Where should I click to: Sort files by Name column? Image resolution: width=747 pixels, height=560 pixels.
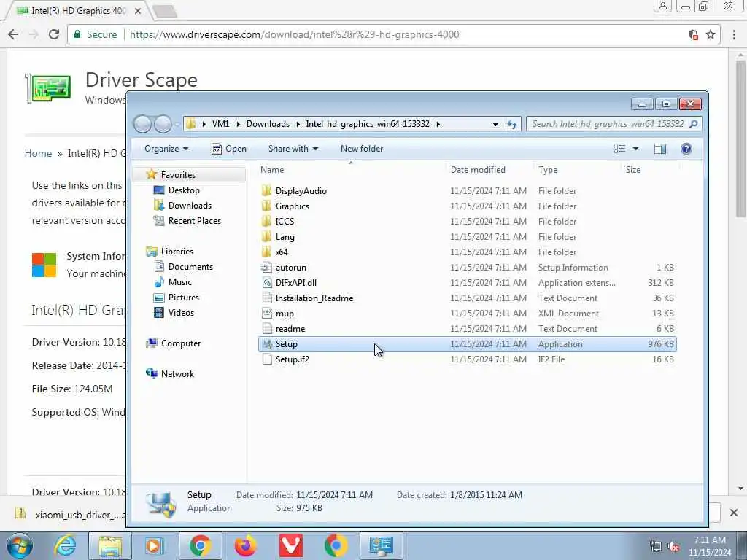(x=272, y=169)
